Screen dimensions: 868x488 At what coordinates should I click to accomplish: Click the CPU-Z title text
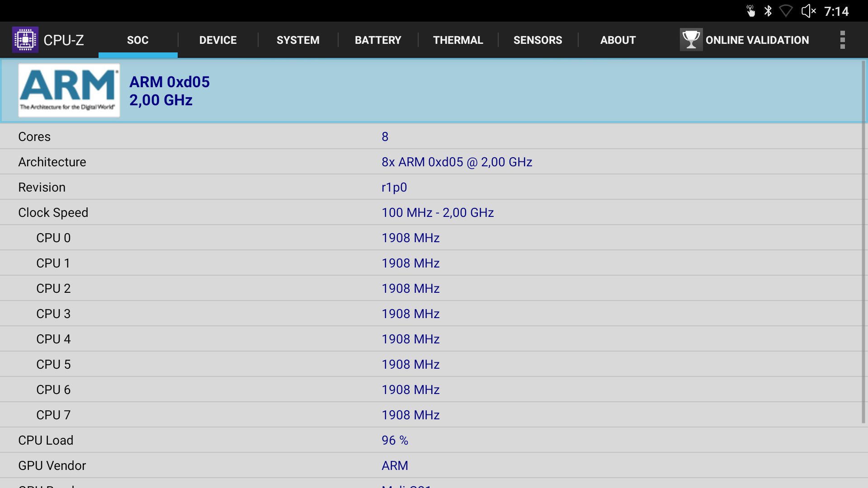click(x=64, y=40)
